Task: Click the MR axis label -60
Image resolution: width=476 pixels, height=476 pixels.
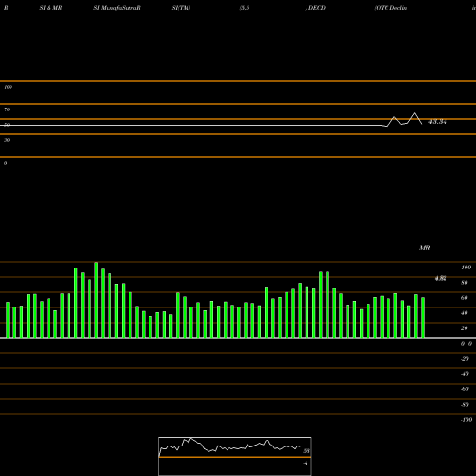Action: tap(465, 389)
